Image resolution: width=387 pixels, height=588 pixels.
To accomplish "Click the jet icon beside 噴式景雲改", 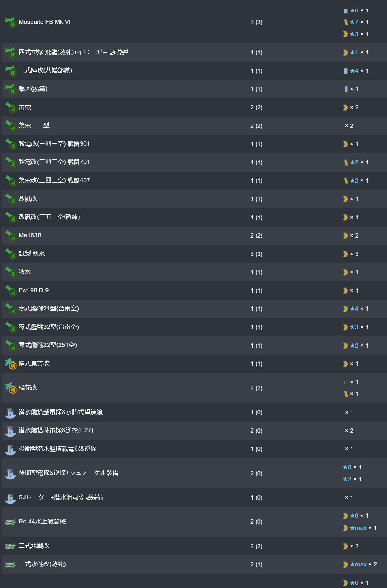I will pos(11,364).
